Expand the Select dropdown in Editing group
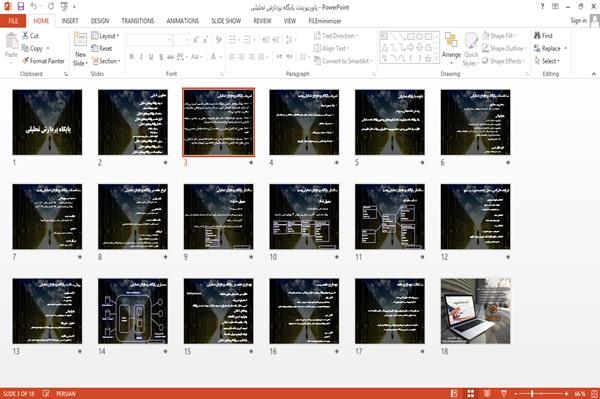 coord(547,61)
